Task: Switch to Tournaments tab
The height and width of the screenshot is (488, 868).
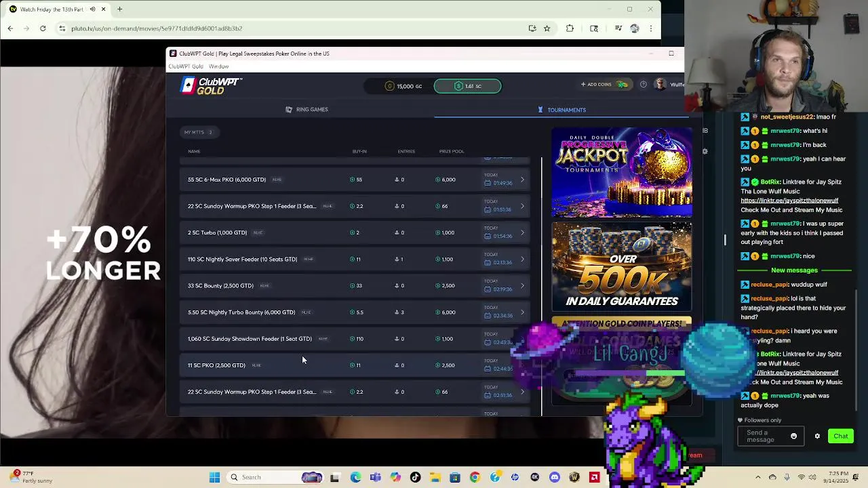Action: coord(561,110)
